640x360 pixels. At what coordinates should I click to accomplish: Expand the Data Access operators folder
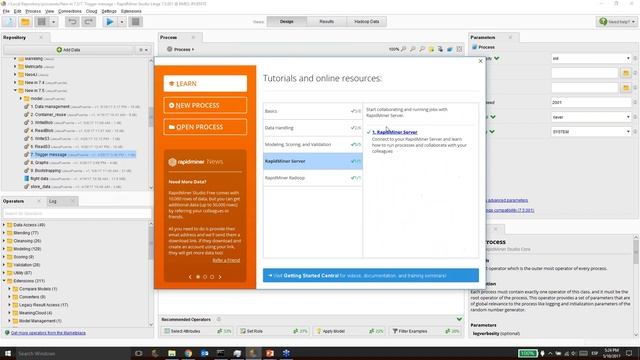tap(4, 225)
